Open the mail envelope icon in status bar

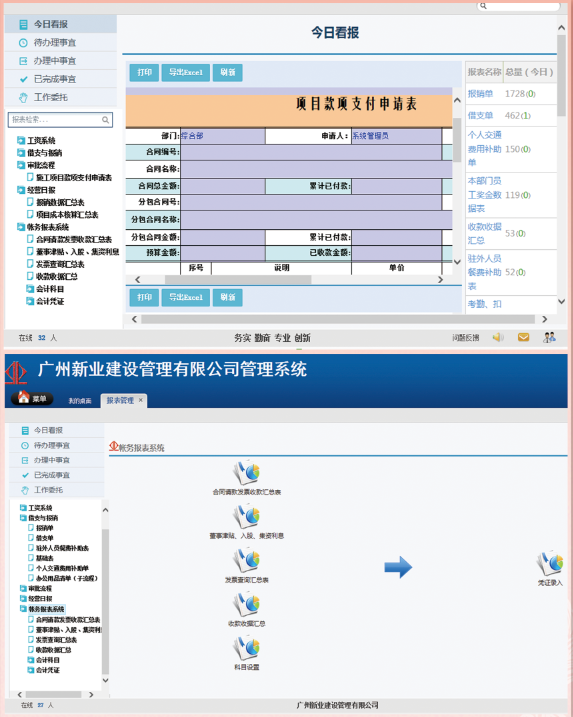[523, 337]
